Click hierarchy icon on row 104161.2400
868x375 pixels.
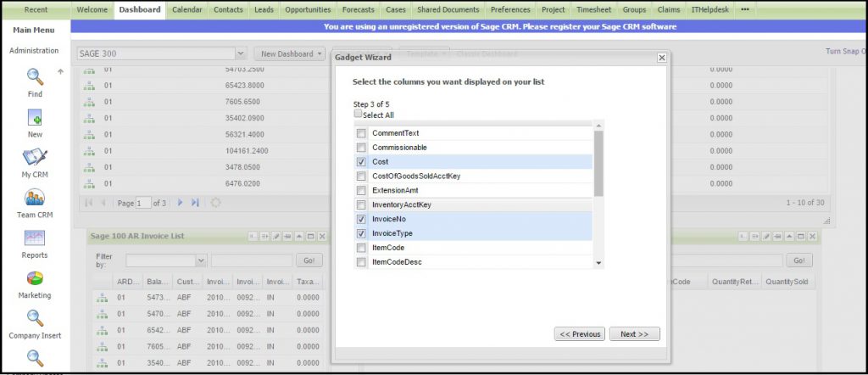[88, 151]
